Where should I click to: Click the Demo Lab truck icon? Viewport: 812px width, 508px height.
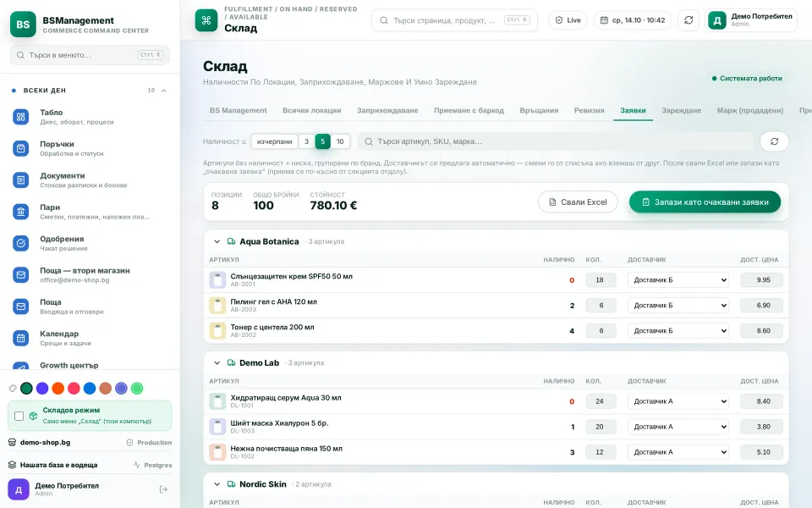231,363
